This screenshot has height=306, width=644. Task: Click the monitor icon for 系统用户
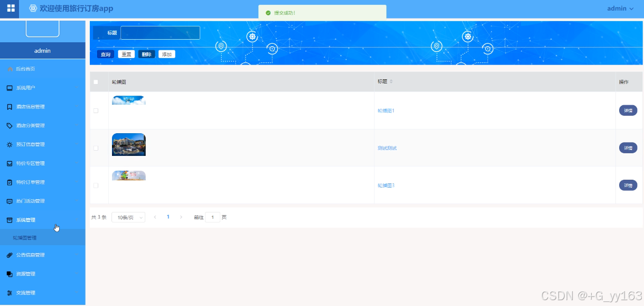[x=10, y=88]
